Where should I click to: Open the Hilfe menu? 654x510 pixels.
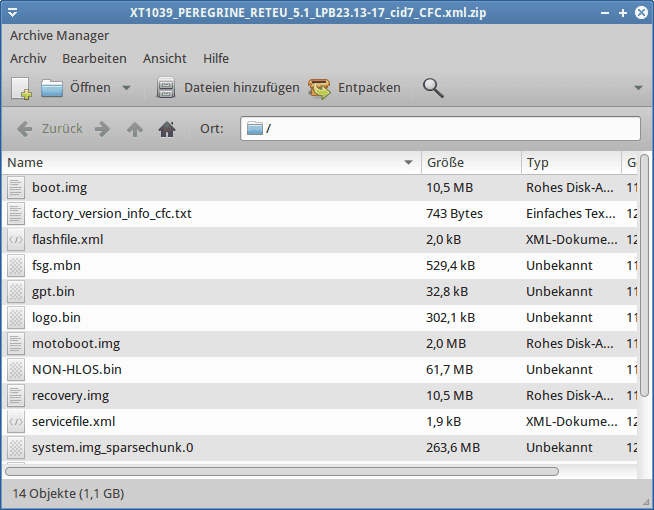pos(216,59)
